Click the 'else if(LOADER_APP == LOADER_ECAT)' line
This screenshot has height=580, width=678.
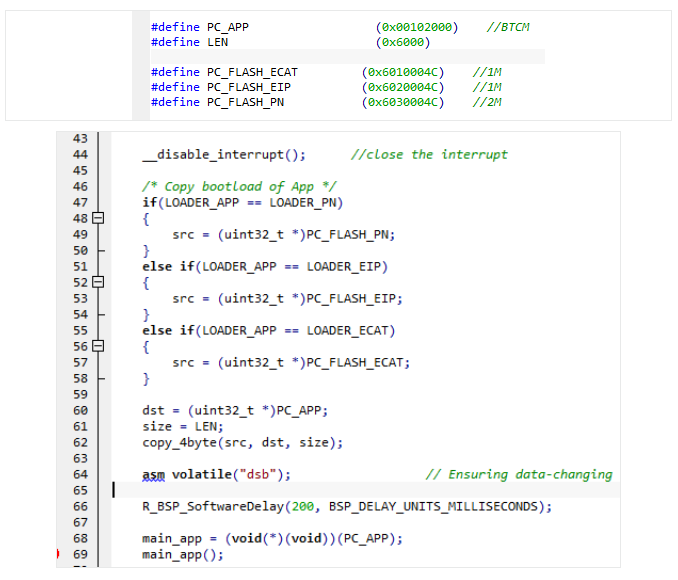(269, 331)
